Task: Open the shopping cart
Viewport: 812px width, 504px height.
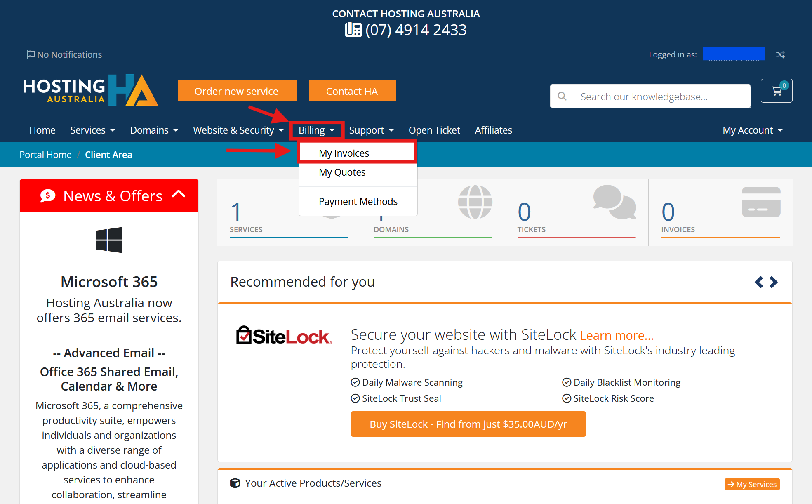Action: [x=777, y=91]
